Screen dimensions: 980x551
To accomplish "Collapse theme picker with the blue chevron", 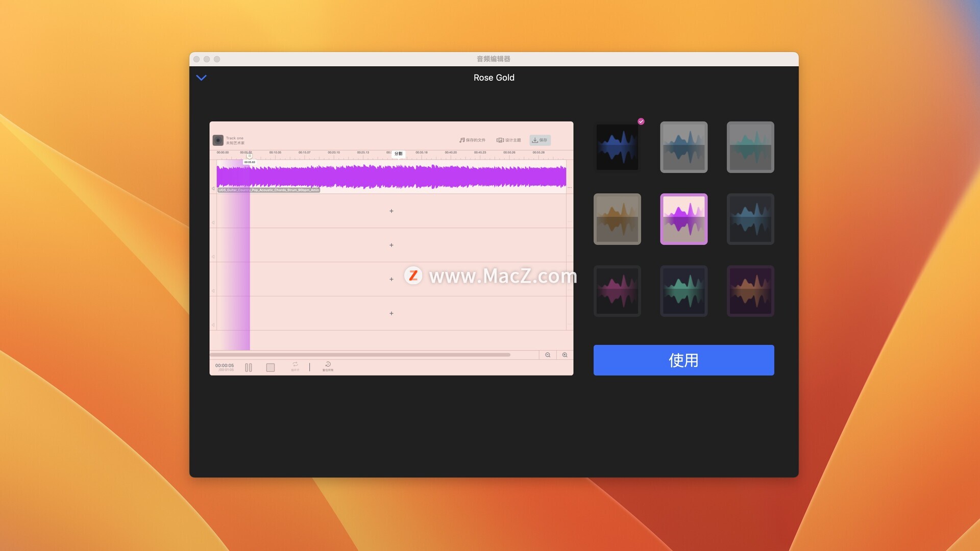I will (202, 78).
